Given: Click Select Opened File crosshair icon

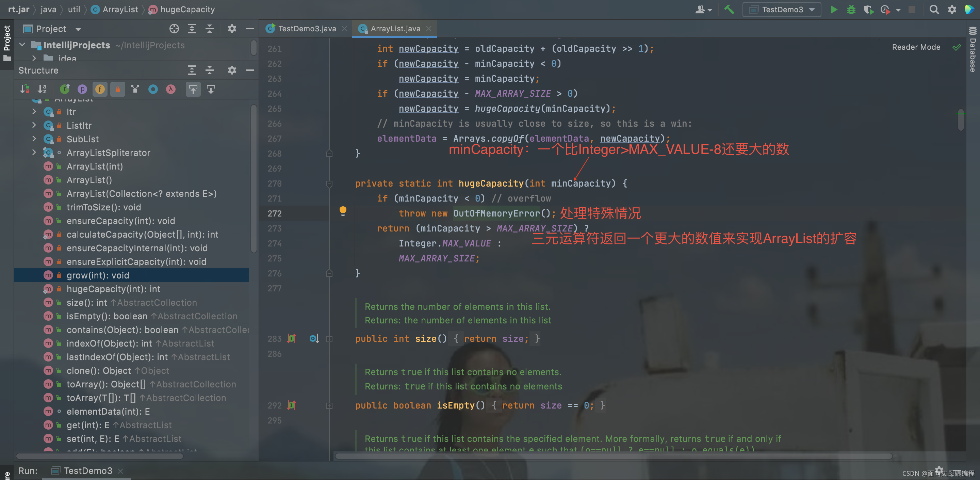Looking at the screenshot, I should 174,29.
